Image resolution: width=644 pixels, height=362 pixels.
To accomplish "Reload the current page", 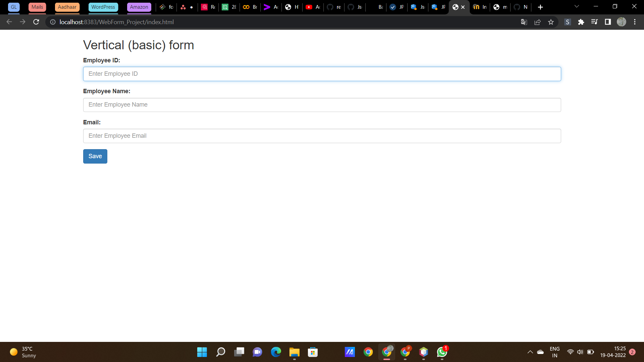I will pyautogui.click(x=36, y=22).
